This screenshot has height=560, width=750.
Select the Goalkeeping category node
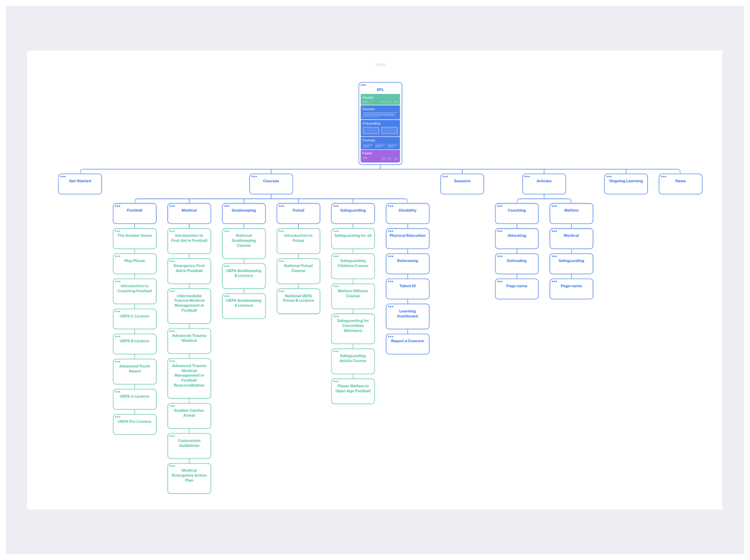(244, 213)
